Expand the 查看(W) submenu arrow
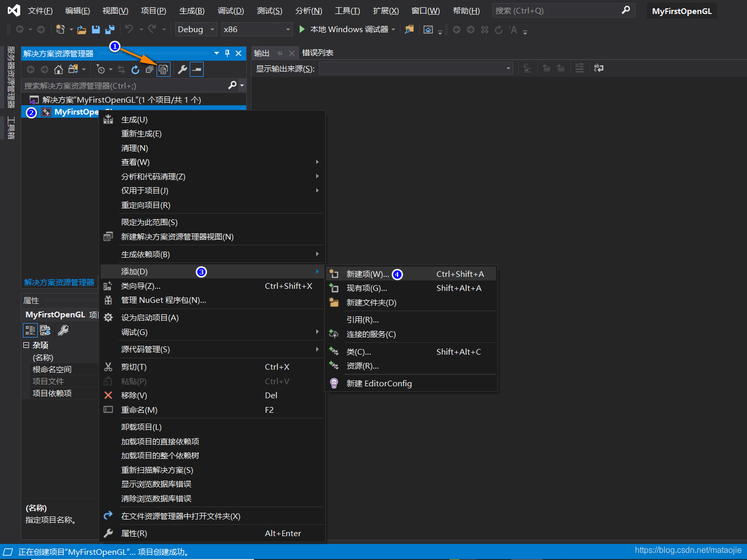This screenshot has width=747, height=560. (x=317, y=162)
